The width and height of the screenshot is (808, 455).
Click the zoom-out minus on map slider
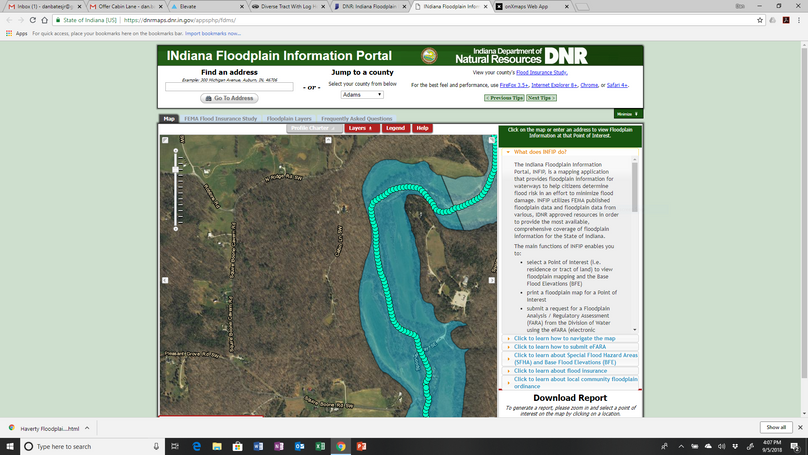(176, 229)
